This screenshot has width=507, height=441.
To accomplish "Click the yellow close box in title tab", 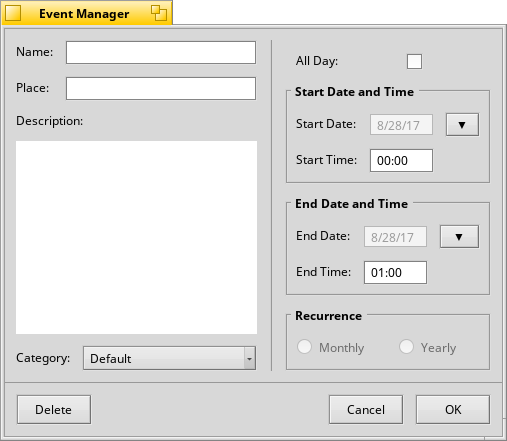I will [x=13, y=13].
